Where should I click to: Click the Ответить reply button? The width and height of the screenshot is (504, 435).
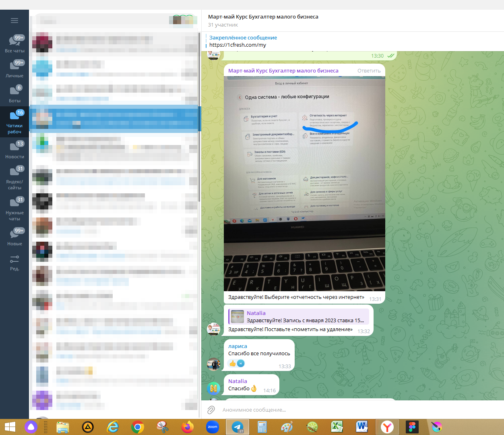click(369, 71)
